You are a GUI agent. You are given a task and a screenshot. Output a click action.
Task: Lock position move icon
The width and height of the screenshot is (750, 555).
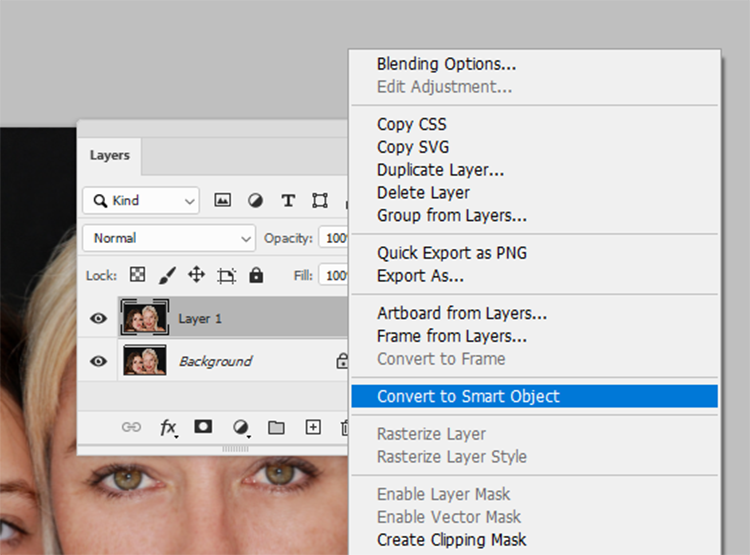pos(196,275)
